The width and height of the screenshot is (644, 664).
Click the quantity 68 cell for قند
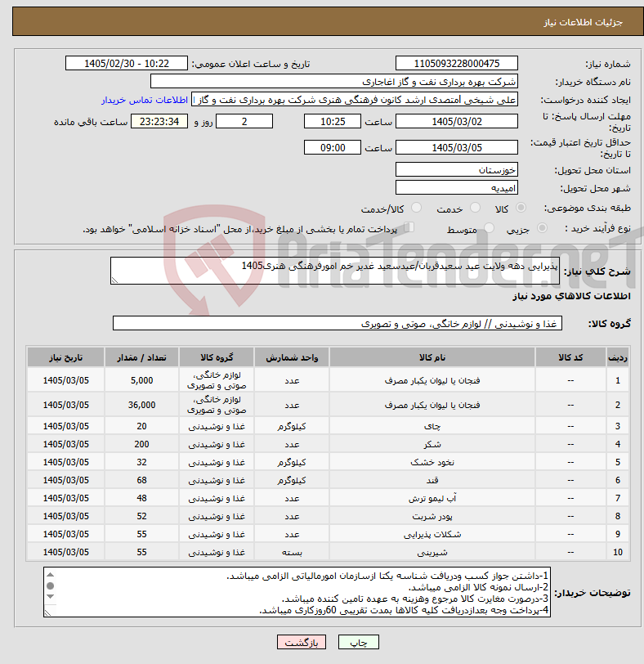tap(141, 480)
